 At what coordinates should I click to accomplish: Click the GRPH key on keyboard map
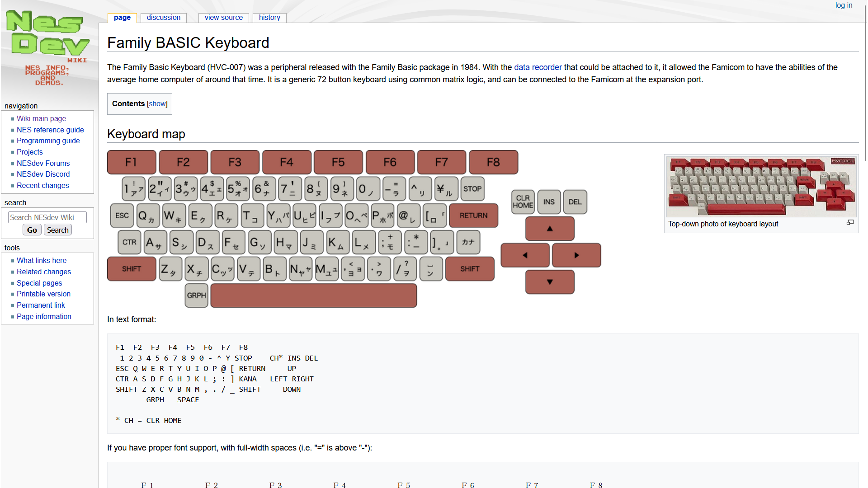pyautogui.click(x=196, y=296)
